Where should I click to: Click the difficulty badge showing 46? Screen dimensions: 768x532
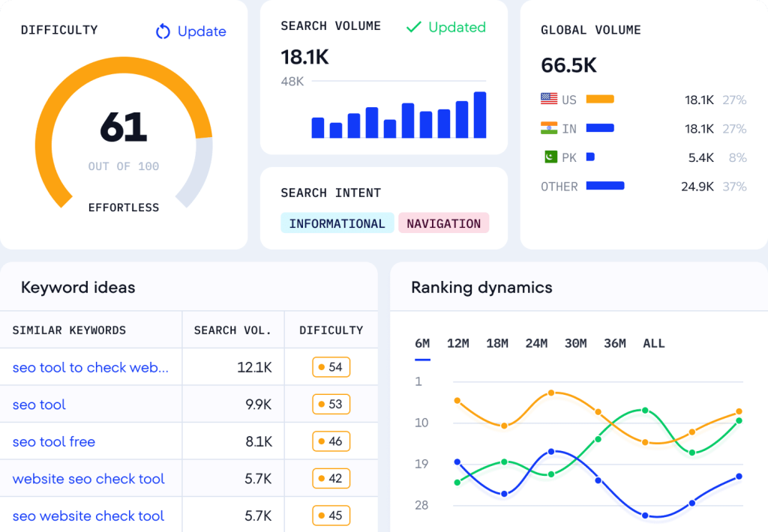pos(331,441)
